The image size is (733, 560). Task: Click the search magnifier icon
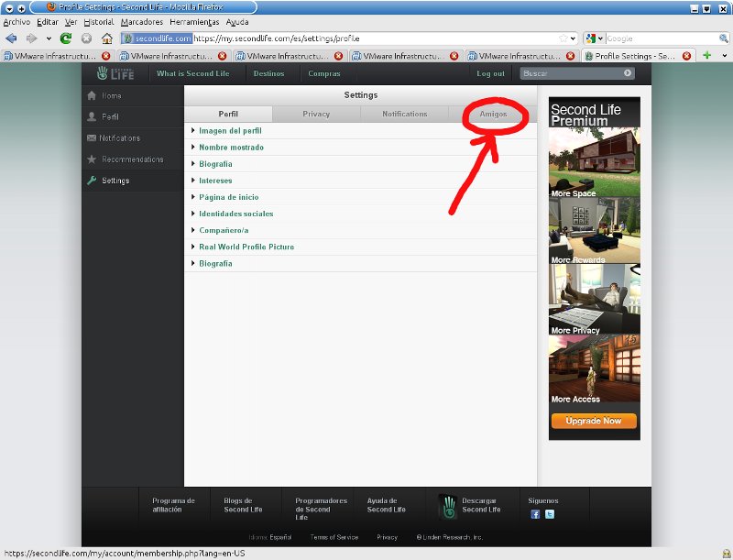723,38
